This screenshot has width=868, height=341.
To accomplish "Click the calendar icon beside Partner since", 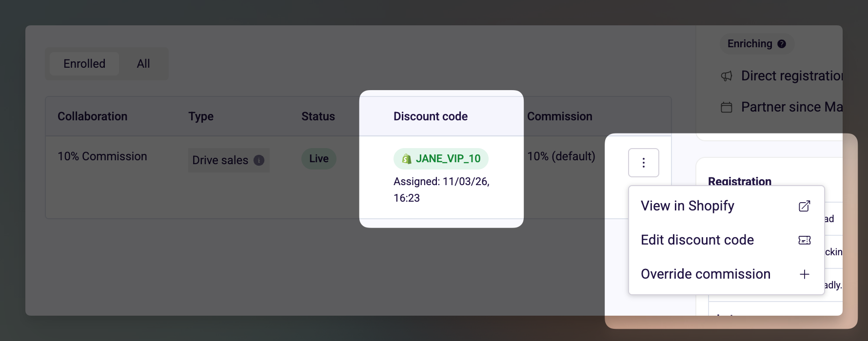I will [727, 107].
